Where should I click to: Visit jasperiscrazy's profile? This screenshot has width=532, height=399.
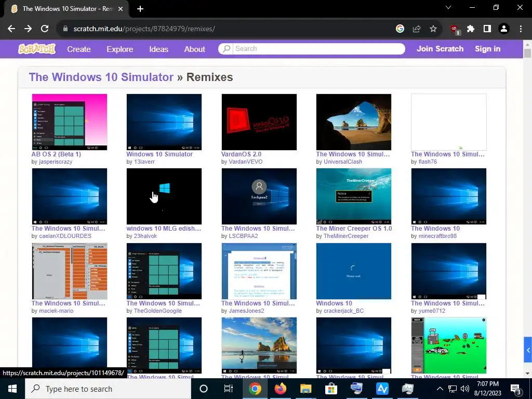click(56, 162)
